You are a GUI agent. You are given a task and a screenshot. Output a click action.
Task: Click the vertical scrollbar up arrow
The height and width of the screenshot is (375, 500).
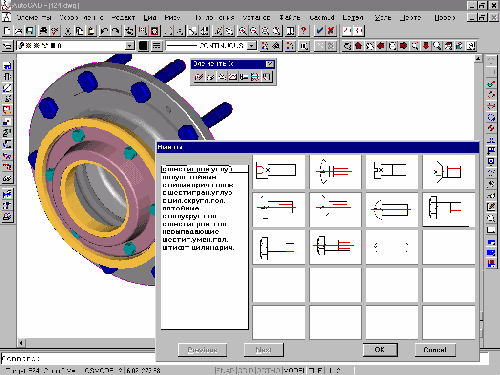[x=478, y=58]
